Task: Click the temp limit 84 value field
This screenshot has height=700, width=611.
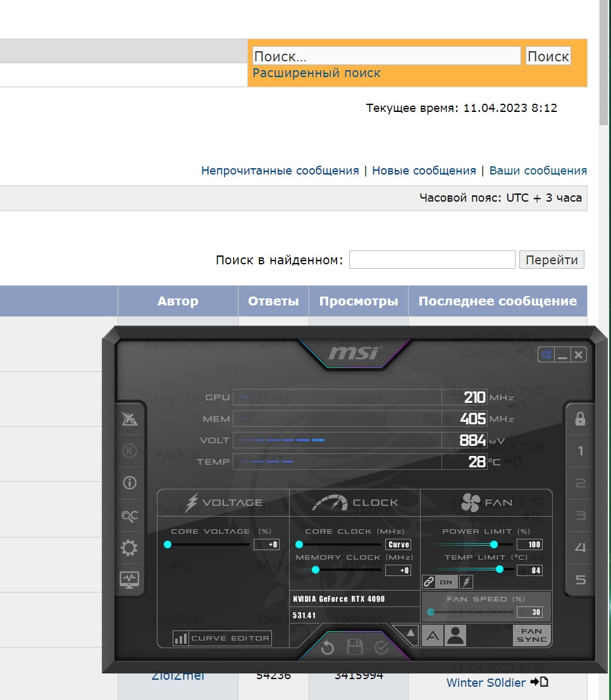Action: click(529, 570)
